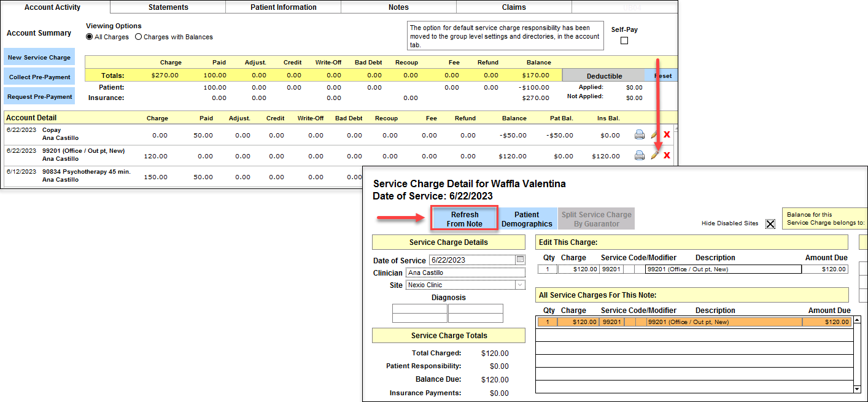The height and width of the screenshot is (402, 868).
Task: Delete the Copay charge row
Action: pos(667,135)
